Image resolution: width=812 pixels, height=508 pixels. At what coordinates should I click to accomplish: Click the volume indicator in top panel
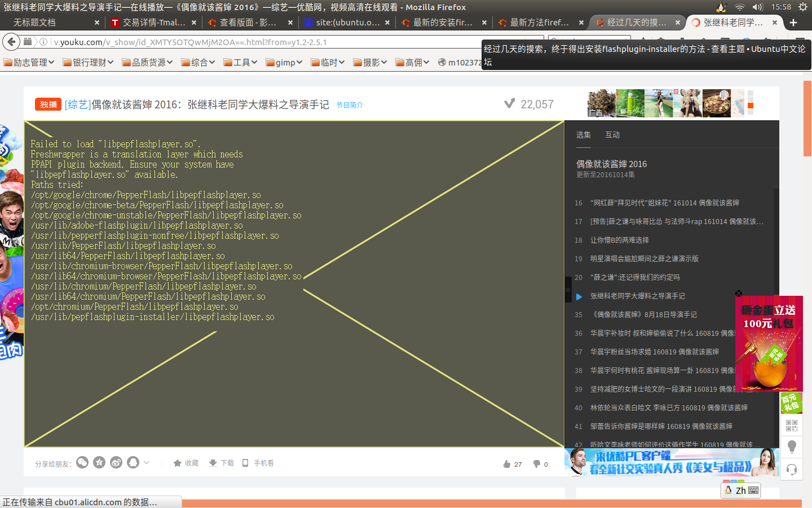click(758, 7)
